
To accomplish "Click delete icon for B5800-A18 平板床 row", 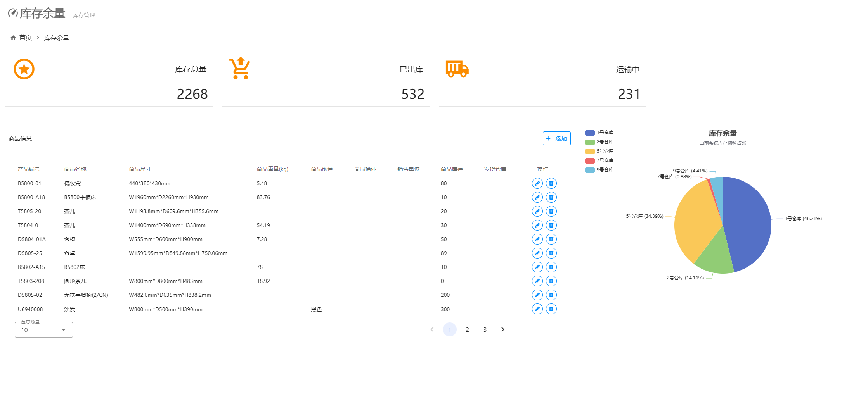I will coord(551,197).
